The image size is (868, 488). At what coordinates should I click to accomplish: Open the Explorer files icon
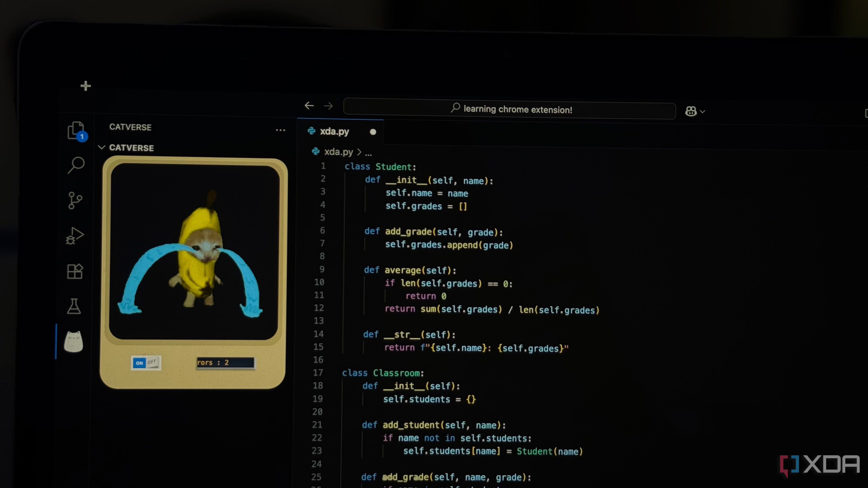(76, 130)
